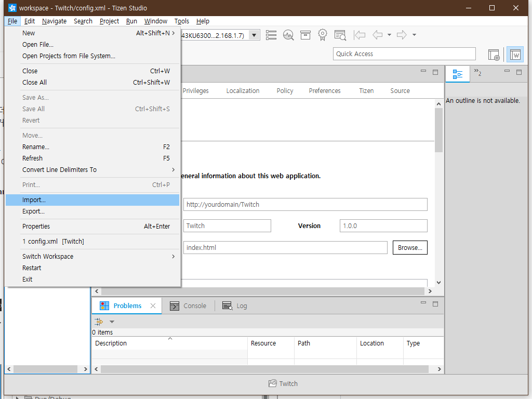Open the Certificate Manager ribbon icon
532x399 pixels.
coord(322,35)
